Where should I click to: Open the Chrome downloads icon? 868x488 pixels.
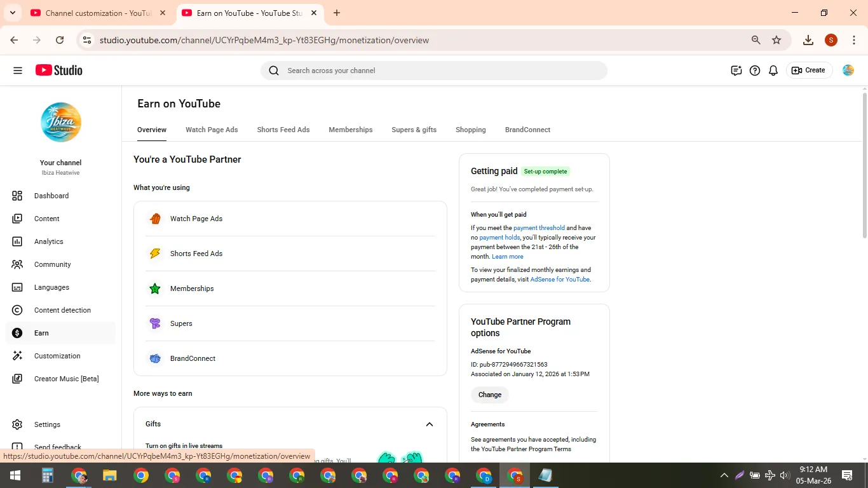point(808,40)
